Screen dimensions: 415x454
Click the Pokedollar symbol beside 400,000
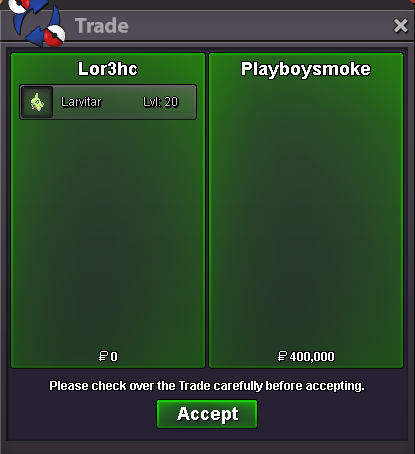(282, 356)
